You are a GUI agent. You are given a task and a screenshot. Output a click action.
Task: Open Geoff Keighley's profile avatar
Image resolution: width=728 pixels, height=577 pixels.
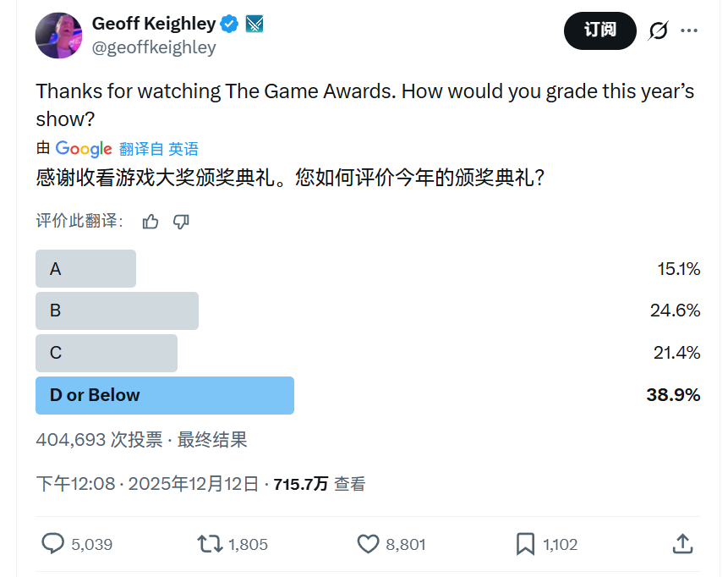click(x=58, y=36)
